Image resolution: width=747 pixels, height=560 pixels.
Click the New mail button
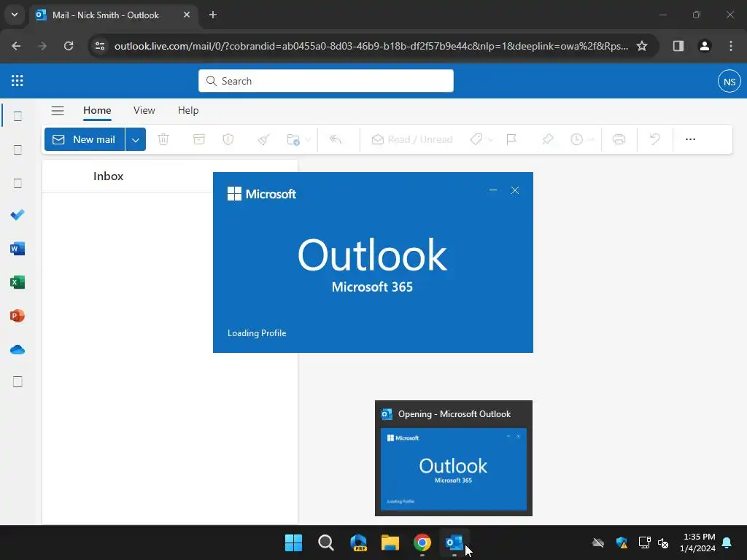tap(85, 139)
